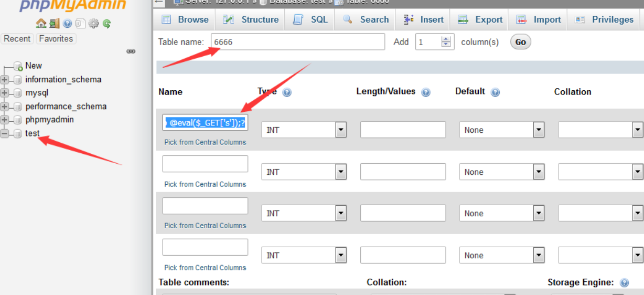Viewport: 644px width, 295px height.
Task: Open Type dropdown for the first column row
Action: 304,130
